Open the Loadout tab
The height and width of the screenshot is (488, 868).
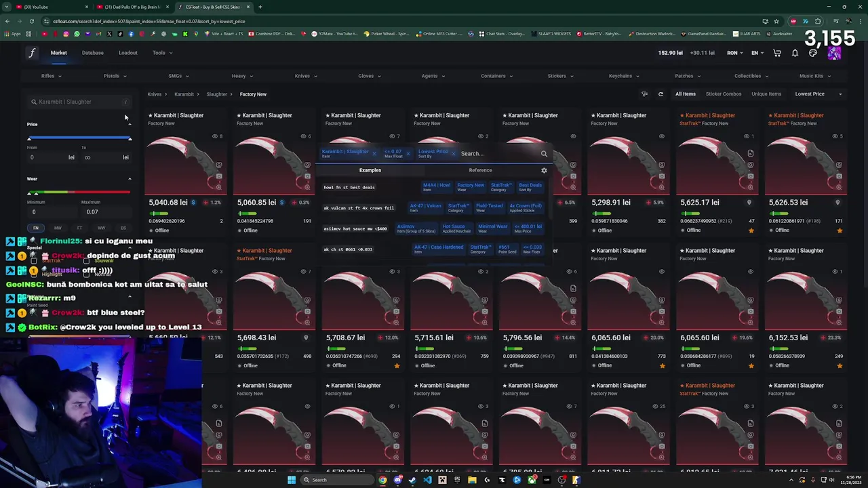[128, 53]
